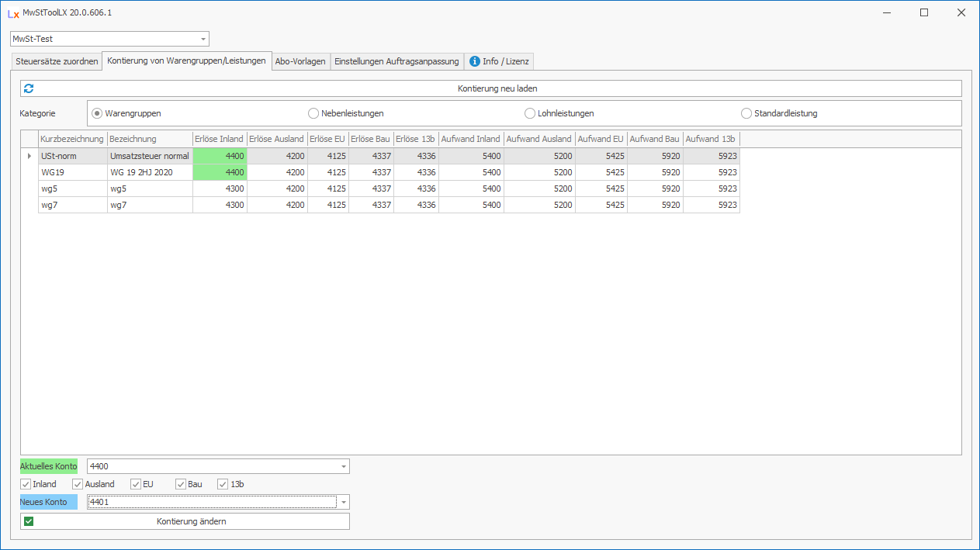Viewport: 980px width, 550px height.
Task: Uncheck the Inland checkbox
Action: [x=26, y=484]
